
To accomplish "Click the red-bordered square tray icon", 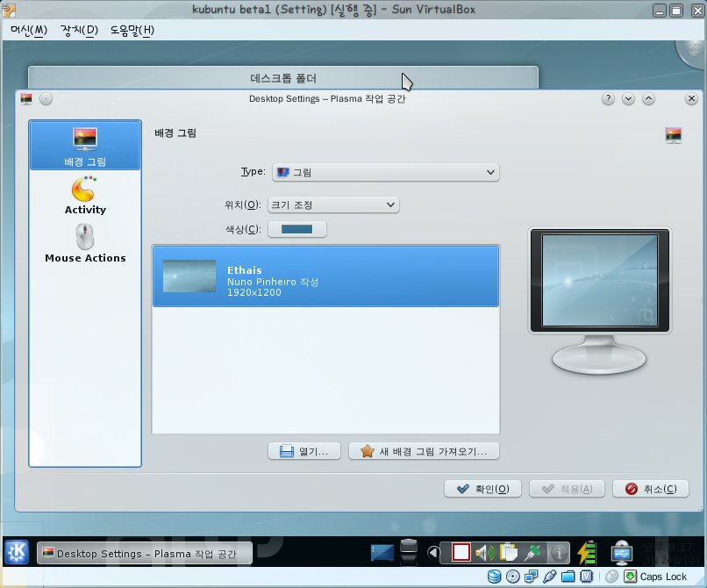I will (461, 552).
